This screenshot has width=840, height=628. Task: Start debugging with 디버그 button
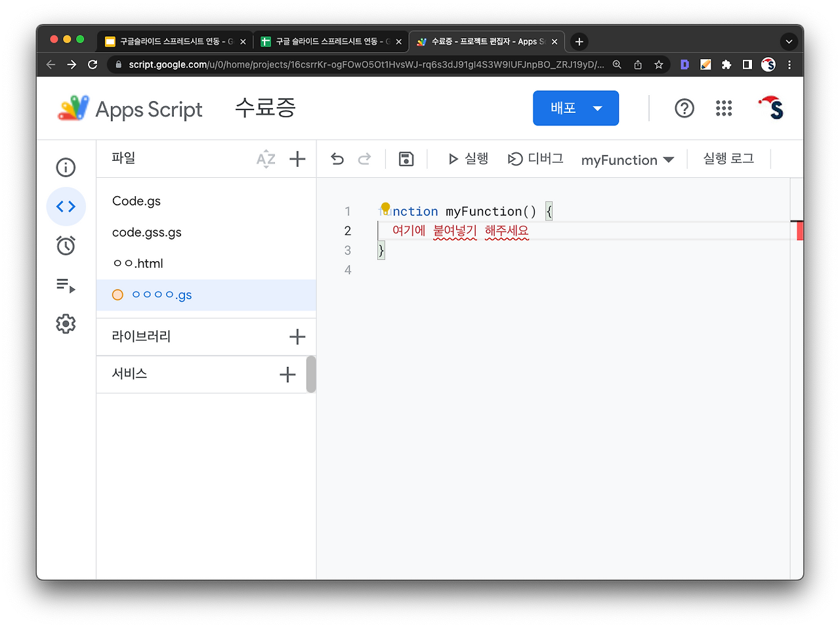coord(535,159)
